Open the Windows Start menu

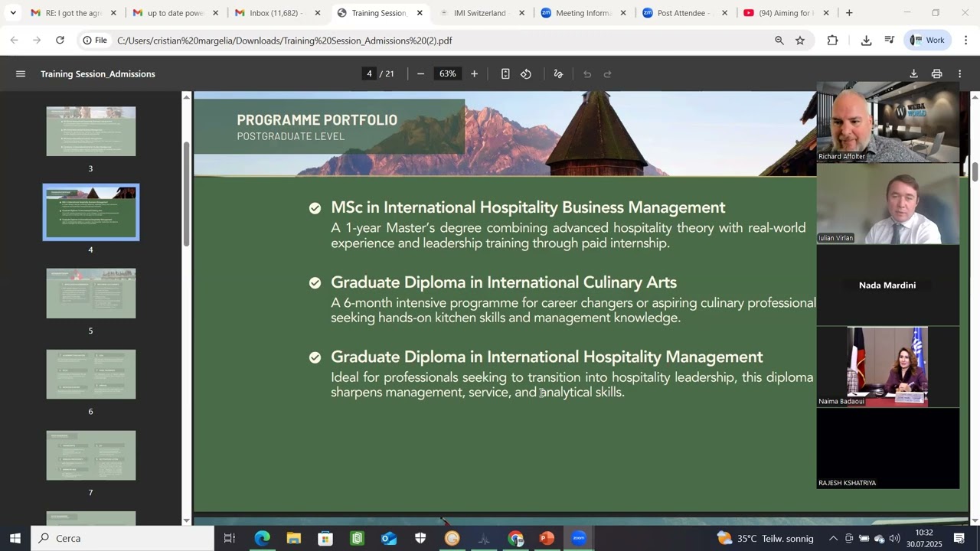pyautogui.click(x=15, y=538)
